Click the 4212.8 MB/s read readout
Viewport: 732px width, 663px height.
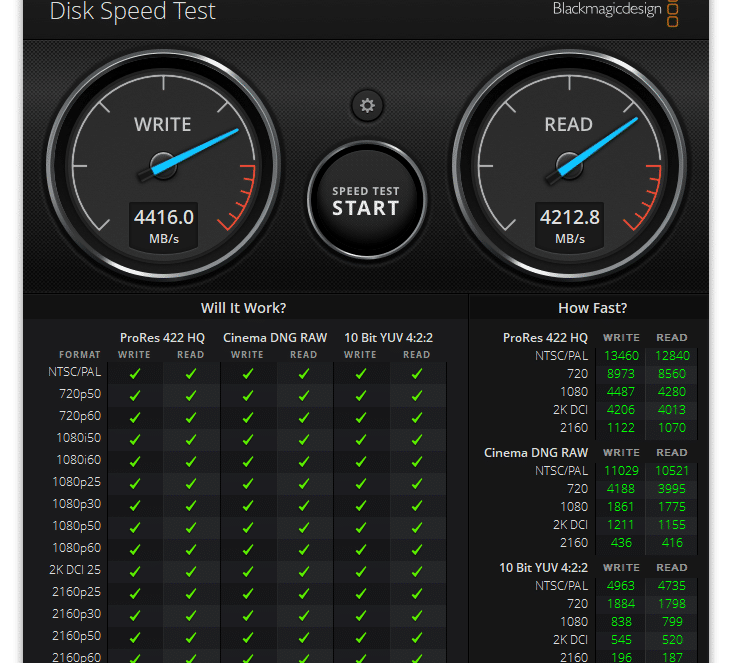point(570,226)
